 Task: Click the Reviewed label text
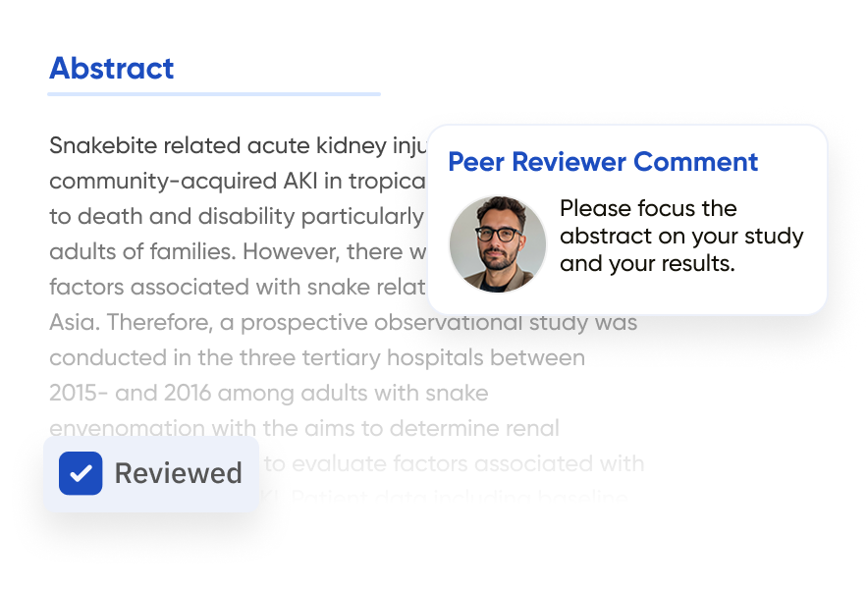tap(178, 473)
